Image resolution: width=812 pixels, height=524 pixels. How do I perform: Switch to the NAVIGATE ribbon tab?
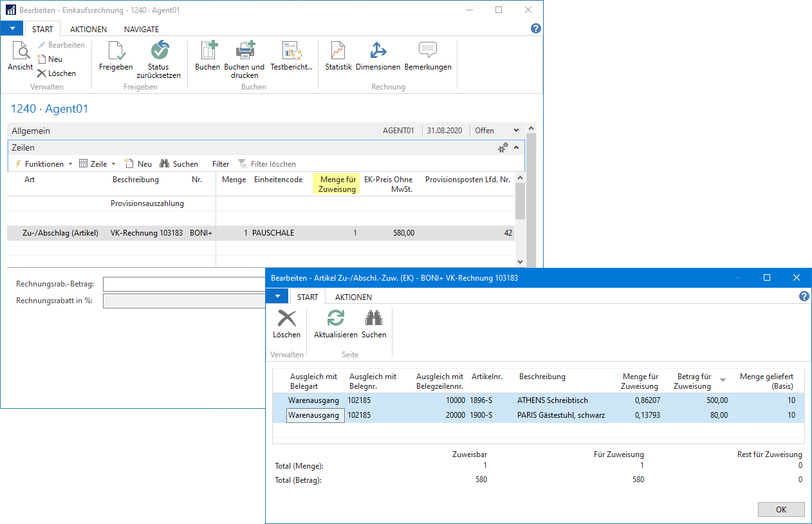tap(141, 29)
